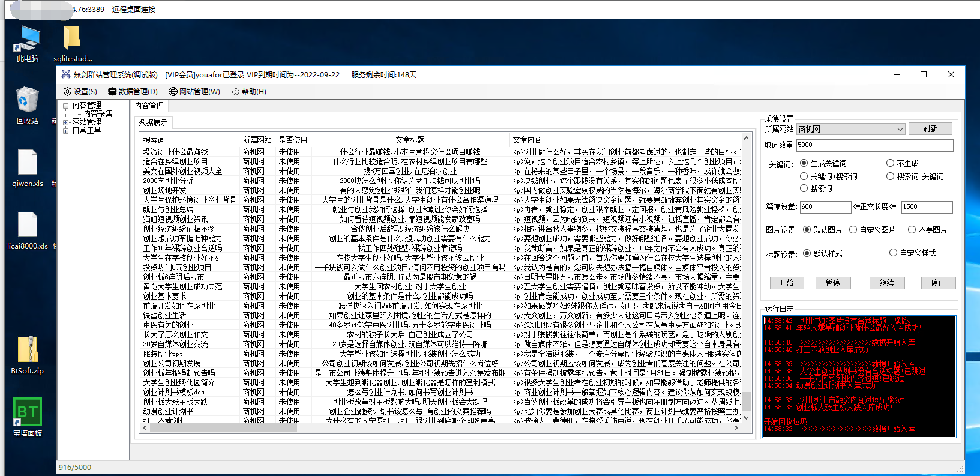Switch to the 内容管理 tab
Image resolution: width=980 pixels, height=476 pixels.
click(x=149, y=106)
